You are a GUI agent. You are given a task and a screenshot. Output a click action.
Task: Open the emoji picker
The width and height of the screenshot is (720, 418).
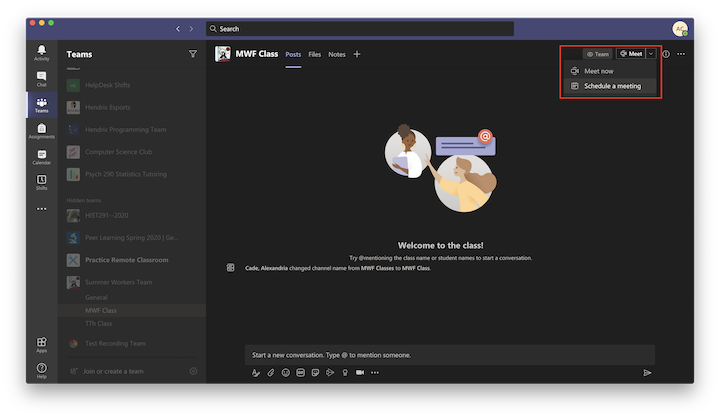(286, 373)
